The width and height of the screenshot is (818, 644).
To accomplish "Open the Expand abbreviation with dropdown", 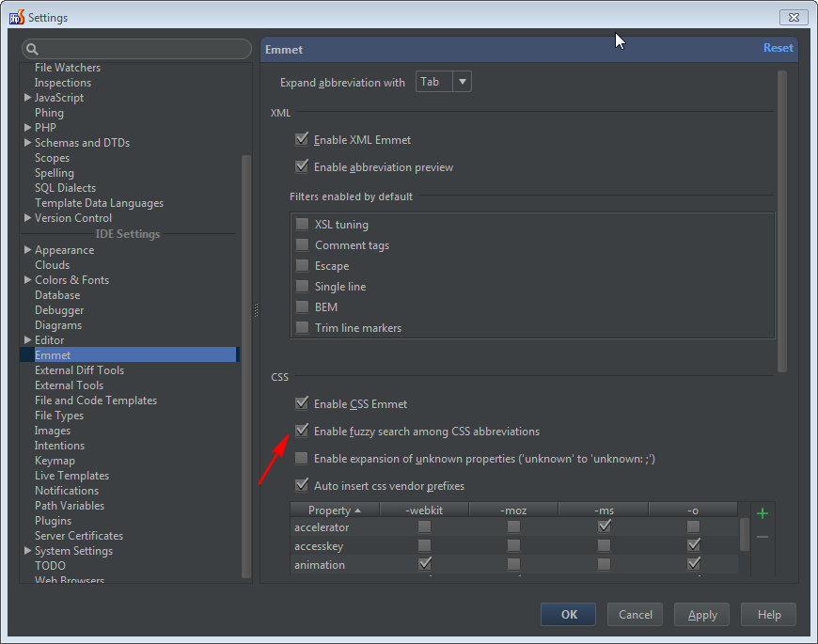I will (462, 82).
